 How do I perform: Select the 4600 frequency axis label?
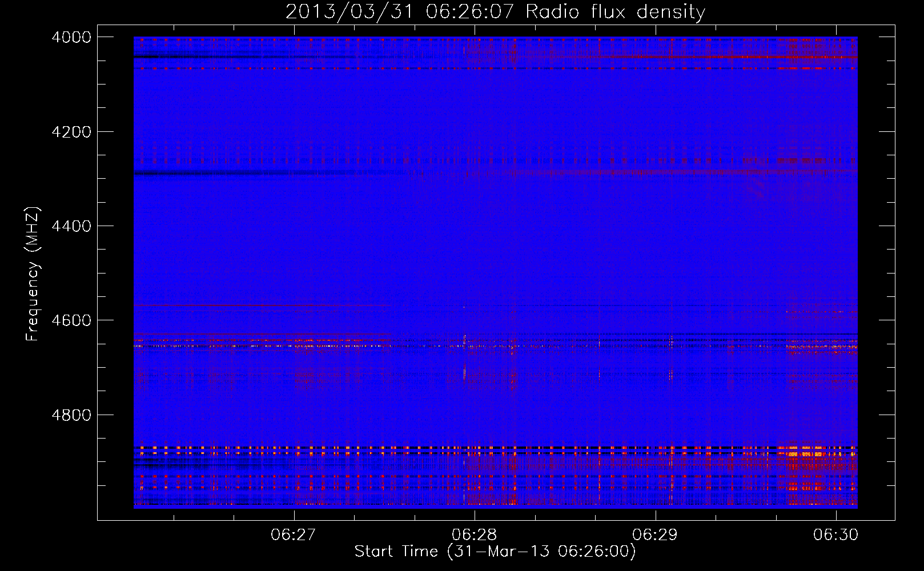71,320
